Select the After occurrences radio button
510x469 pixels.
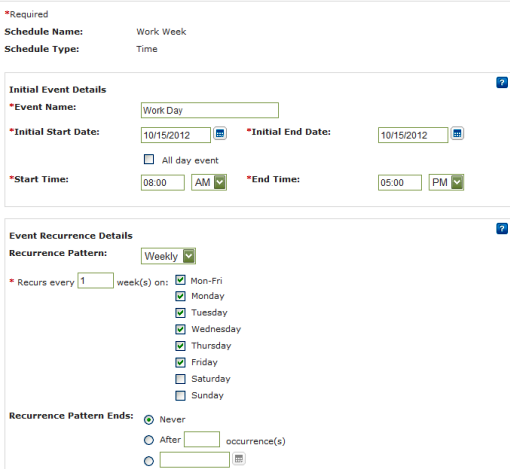(x=149, y=440)
